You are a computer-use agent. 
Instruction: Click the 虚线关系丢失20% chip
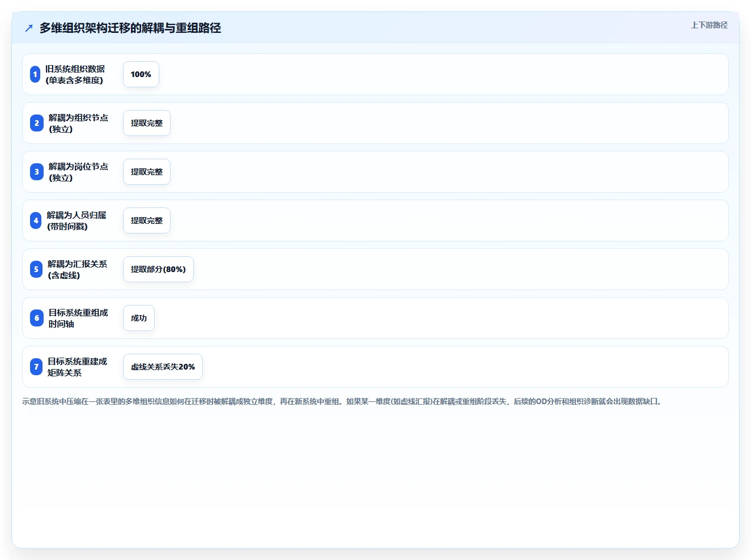(163, 367)
